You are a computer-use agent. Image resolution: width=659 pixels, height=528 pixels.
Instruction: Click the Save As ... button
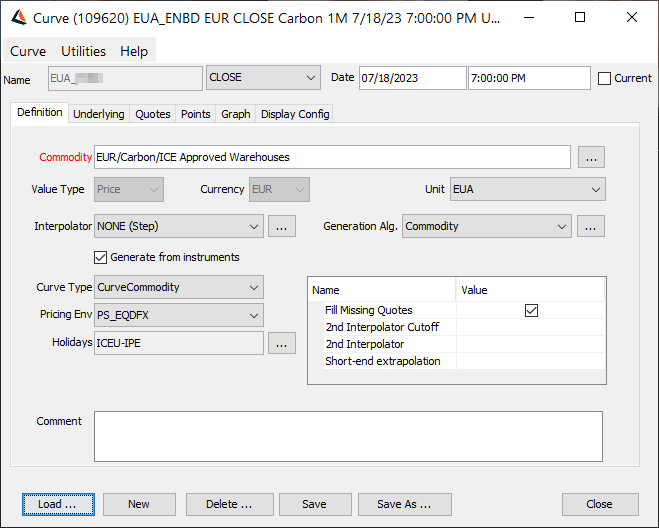tap(404, 504)
